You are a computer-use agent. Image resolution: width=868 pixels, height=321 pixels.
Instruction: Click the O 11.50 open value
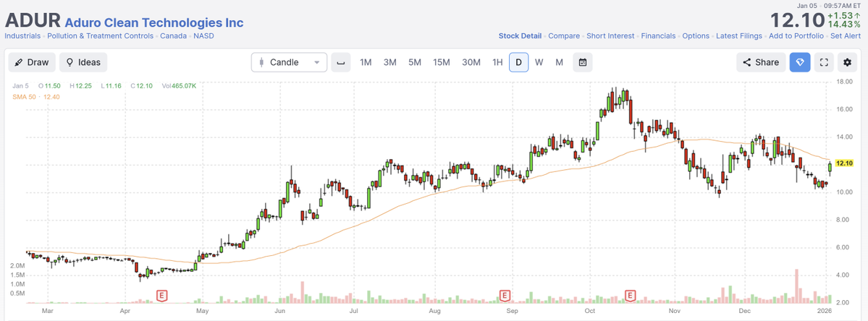49,86
